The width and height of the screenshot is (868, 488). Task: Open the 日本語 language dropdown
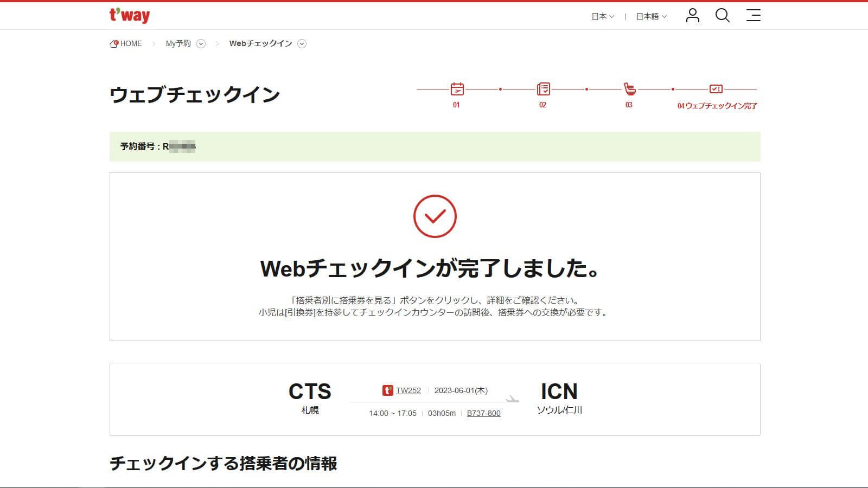pyautogui.click(x=650, y=16)
